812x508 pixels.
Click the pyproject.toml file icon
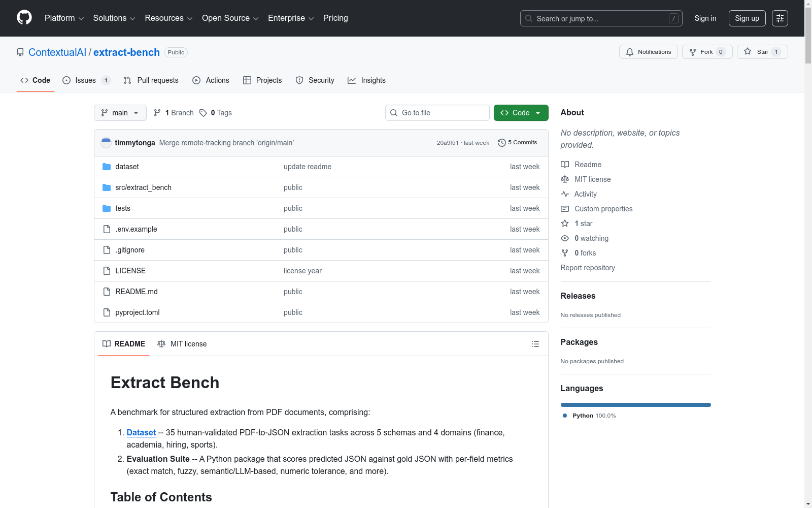(x=107, y=312)
